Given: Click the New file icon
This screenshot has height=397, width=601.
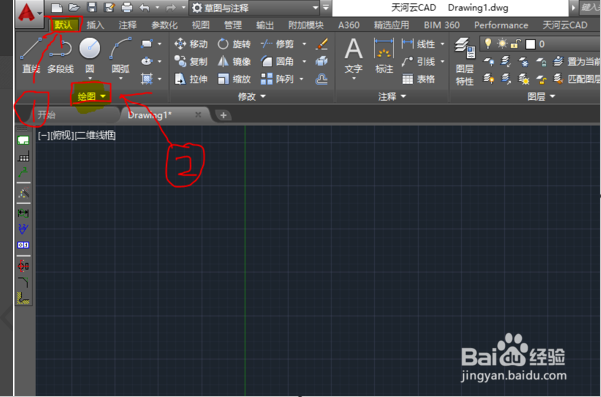Looking at the screenshot, I should tap(57, 7).
